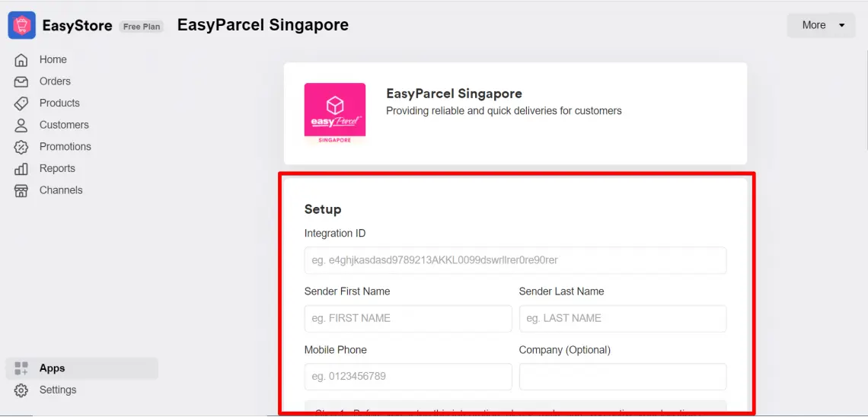Image resolution: width=868 pixels, height=417 pixels.
Task: Select Reports in the sidebar
Action: pos(57,169)
